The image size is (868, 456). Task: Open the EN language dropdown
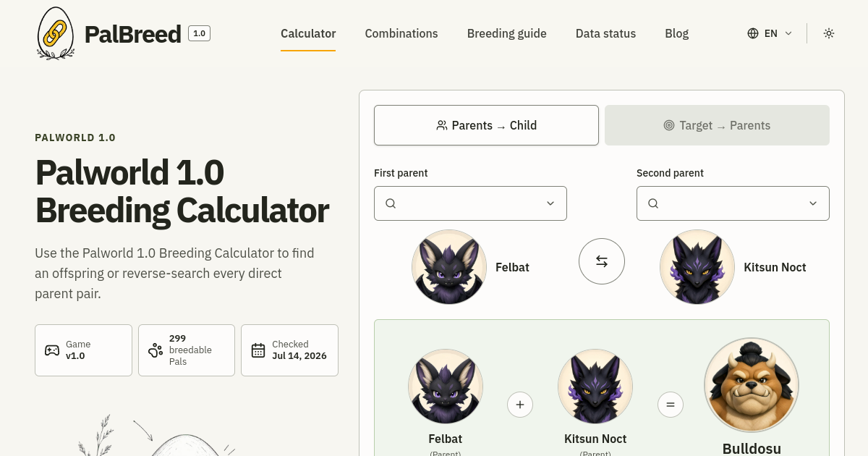coord(770,33)
